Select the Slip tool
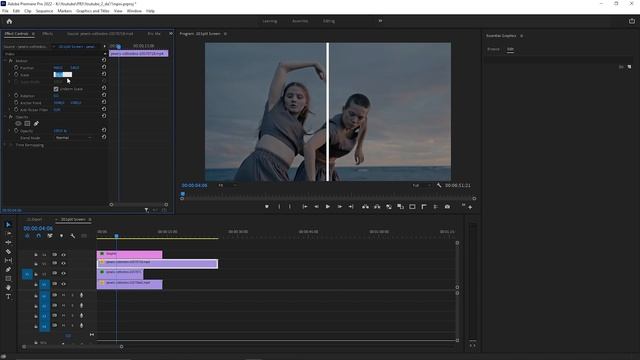640x360 pixels. click(8, 260)
